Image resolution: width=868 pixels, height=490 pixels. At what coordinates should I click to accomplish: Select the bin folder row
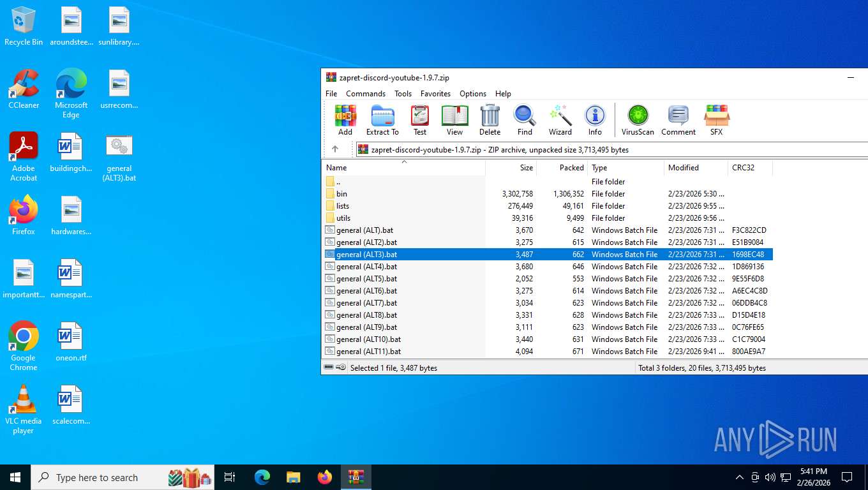[x=547, y=194]
